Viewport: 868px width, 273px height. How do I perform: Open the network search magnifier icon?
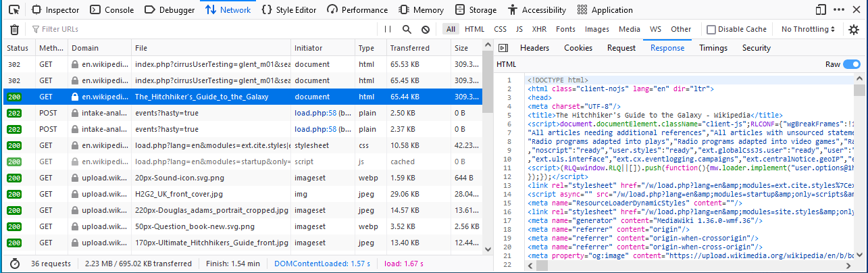pos(407,30)
